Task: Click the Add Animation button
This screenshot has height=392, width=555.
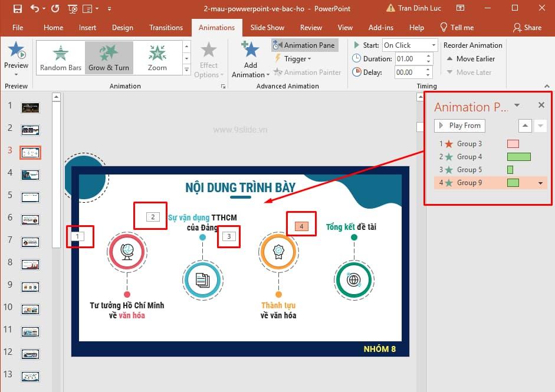Action: [249, 58]
